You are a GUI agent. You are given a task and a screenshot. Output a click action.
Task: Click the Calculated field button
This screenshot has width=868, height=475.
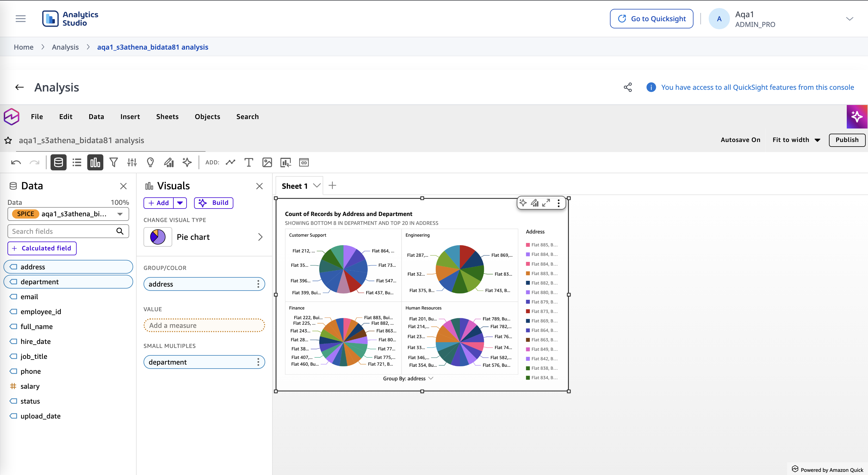42,248
